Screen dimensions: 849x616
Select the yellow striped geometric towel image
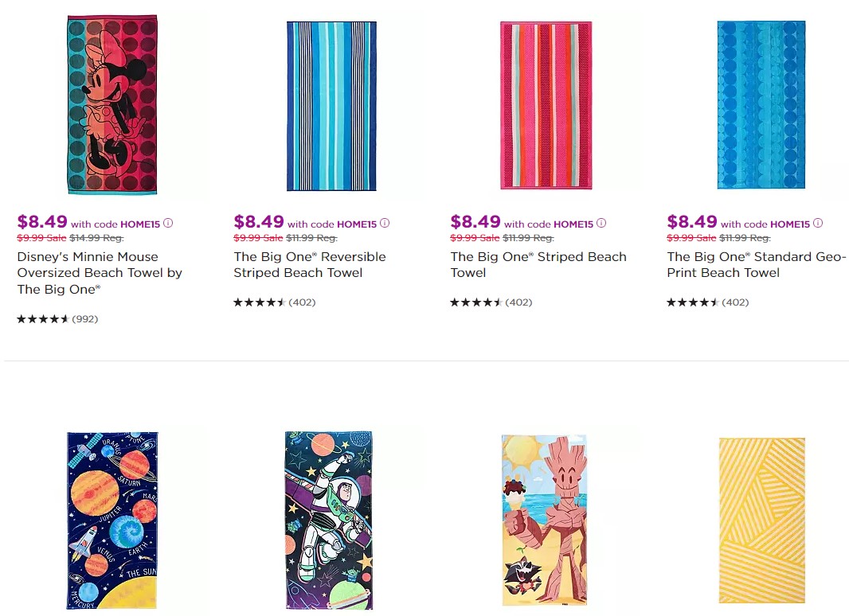point(762,520)
